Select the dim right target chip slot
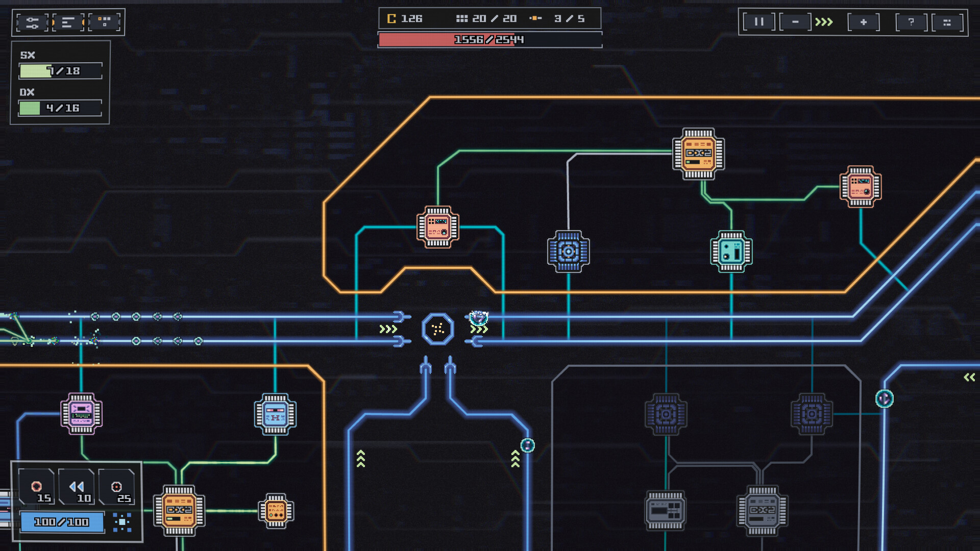 tap(812, 414)
